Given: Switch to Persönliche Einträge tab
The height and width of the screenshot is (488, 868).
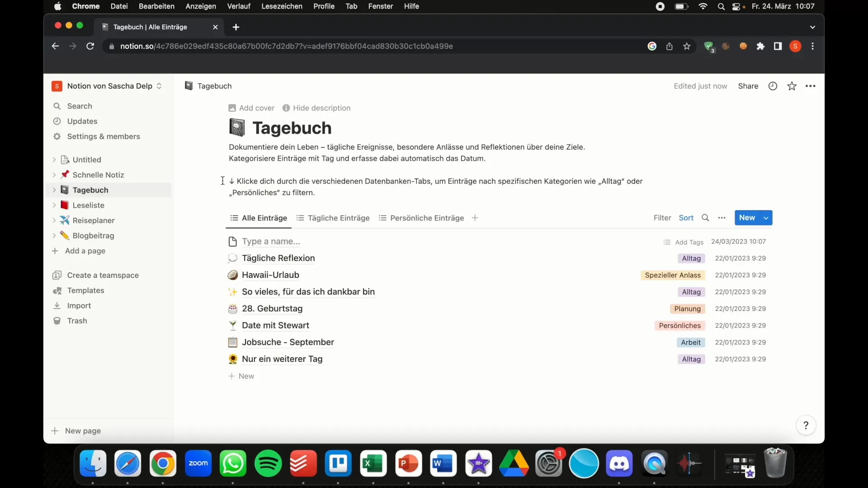Looking at the screenshot, I should click(x=427, y=217).
